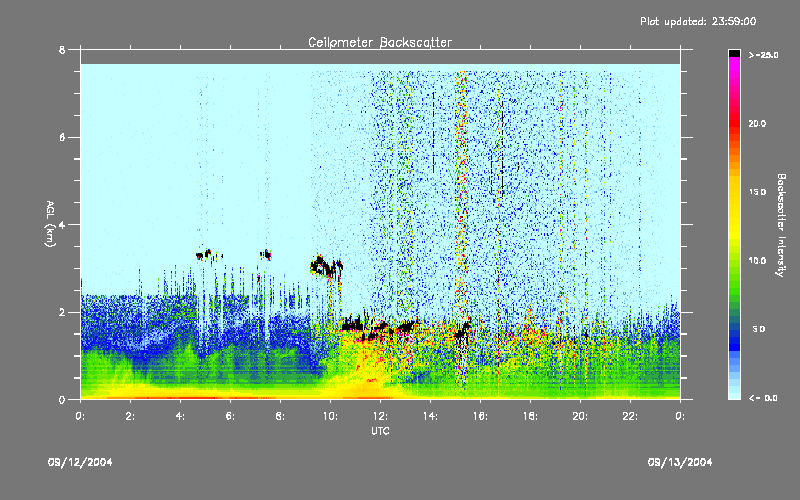800x500 pixels.
Task: Click the '2' km altitude tick label
Action: (x=62, y=312)
